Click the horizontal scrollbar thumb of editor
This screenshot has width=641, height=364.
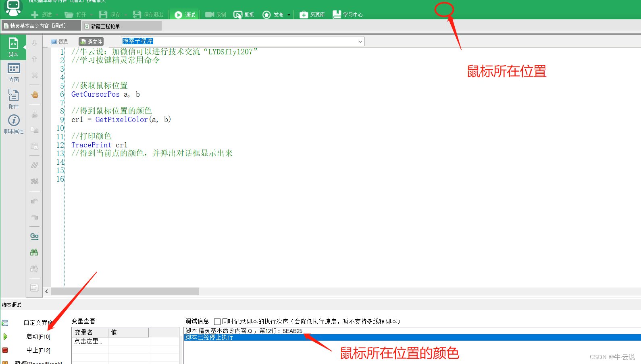(125, 291)
